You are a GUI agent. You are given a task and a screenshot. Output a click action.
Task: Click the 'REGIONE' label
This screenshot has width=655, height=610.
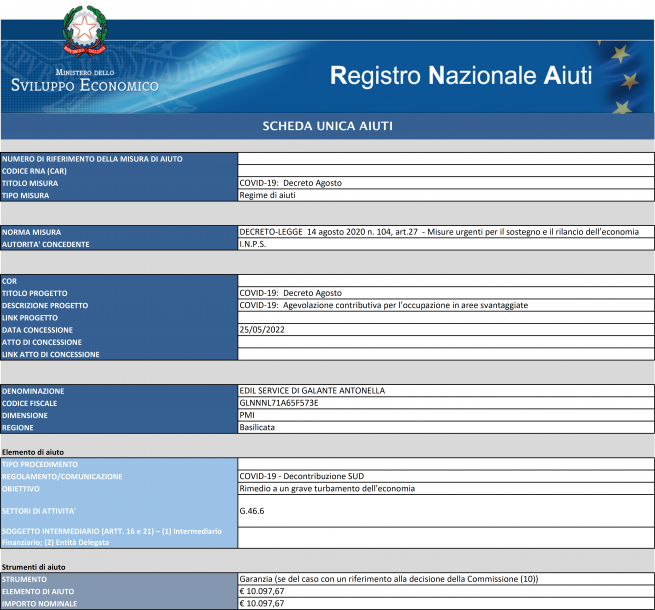(18, 427)
